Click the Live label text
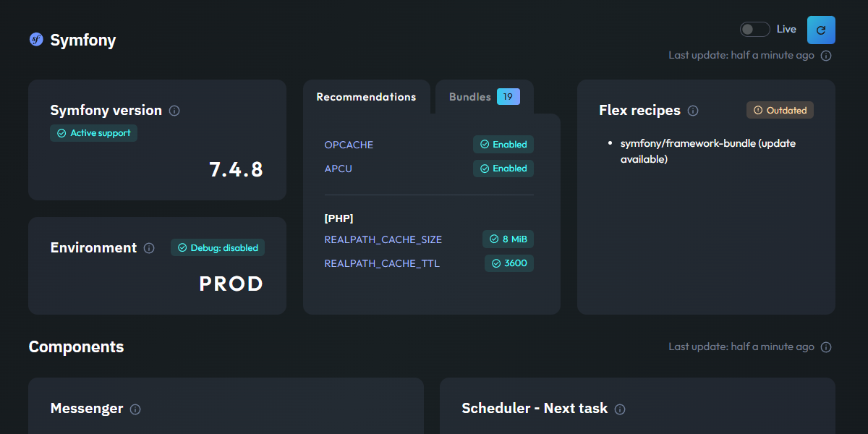This screenshot has width=868, height=434. [x=786, y=30]
